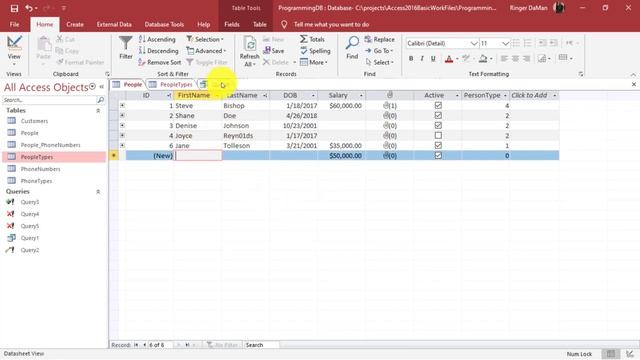The width and height of the screenshot is (640, 360).
Task: Align text left in Text Formatting
Action: coord(504,59)
